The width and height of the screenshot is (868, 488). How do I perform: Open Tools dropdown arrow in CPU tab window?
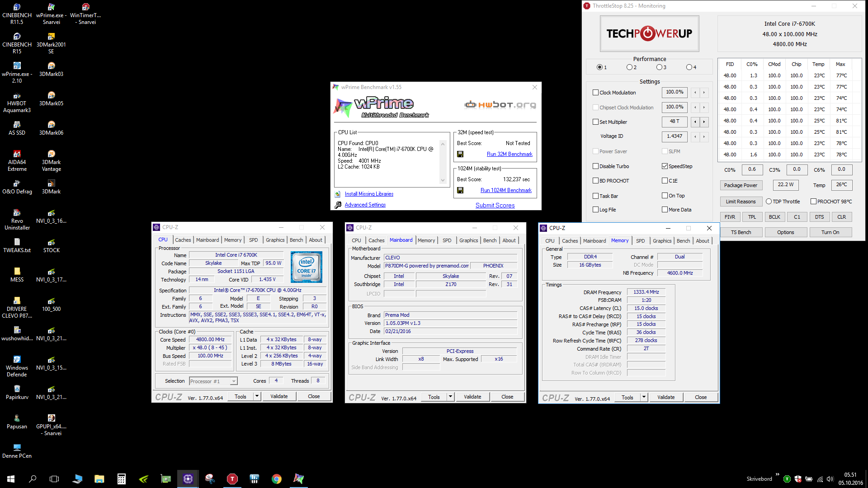(x=257, y=396)
